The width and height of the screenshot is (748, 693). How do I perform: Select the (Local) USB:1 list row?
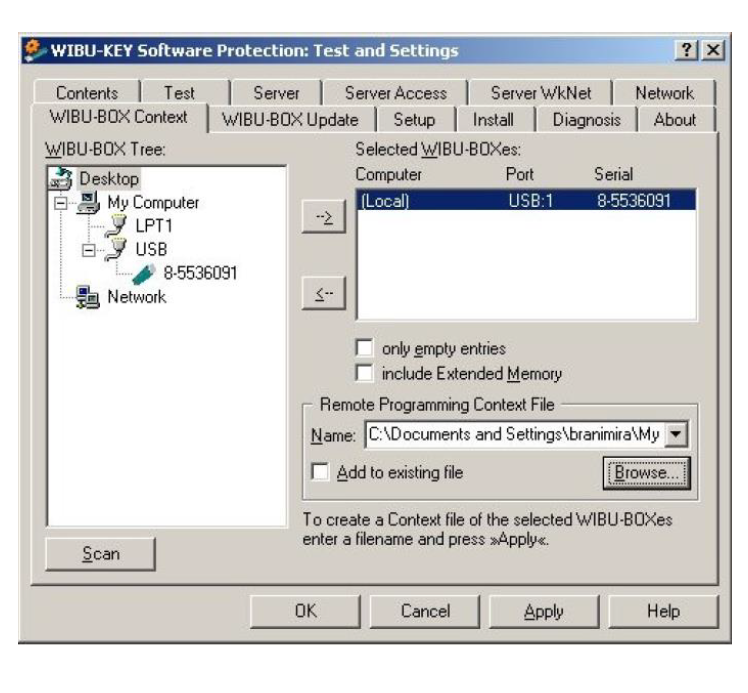coord(527,200)
